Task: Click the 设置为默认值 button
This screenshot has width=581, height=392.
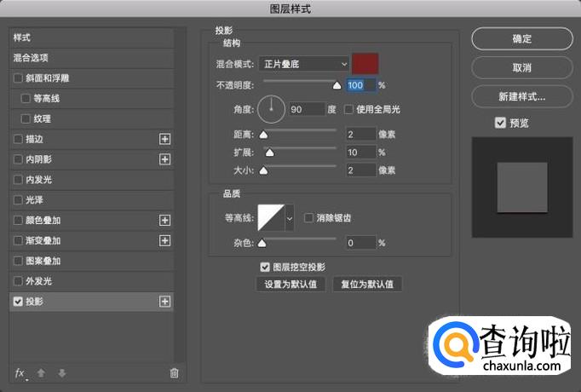Action: 290,285
